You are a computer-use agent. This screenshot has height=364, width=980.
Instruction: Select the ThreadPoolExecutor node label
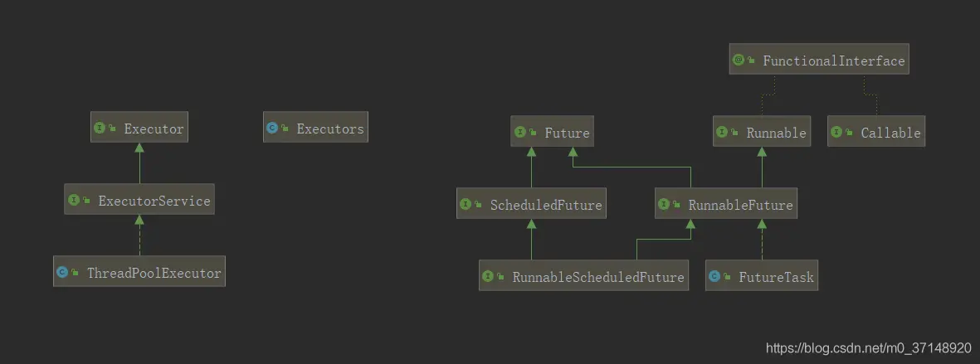154,273
